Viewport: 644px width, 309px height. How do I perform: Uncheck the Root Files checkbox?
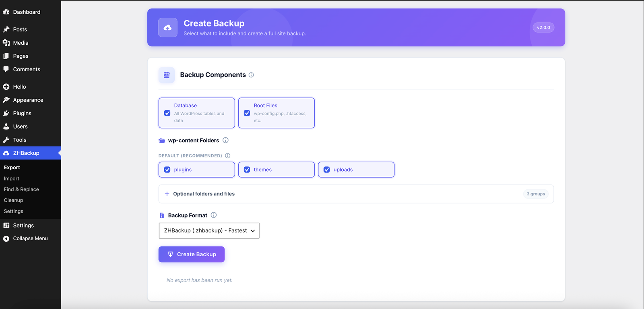tap(247, 113)
